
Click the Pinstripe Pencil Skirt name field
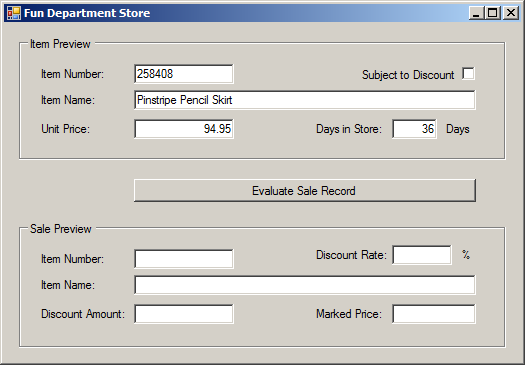click(304, 100)
